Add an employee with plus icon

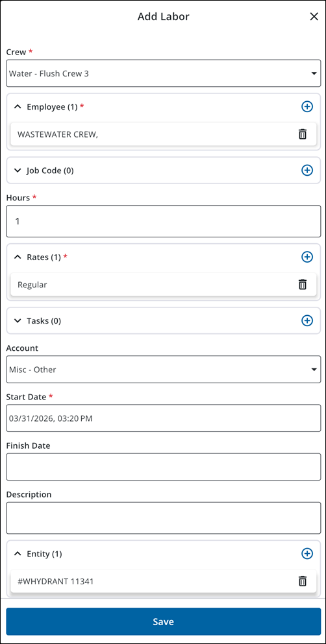(x=307, y=107)
